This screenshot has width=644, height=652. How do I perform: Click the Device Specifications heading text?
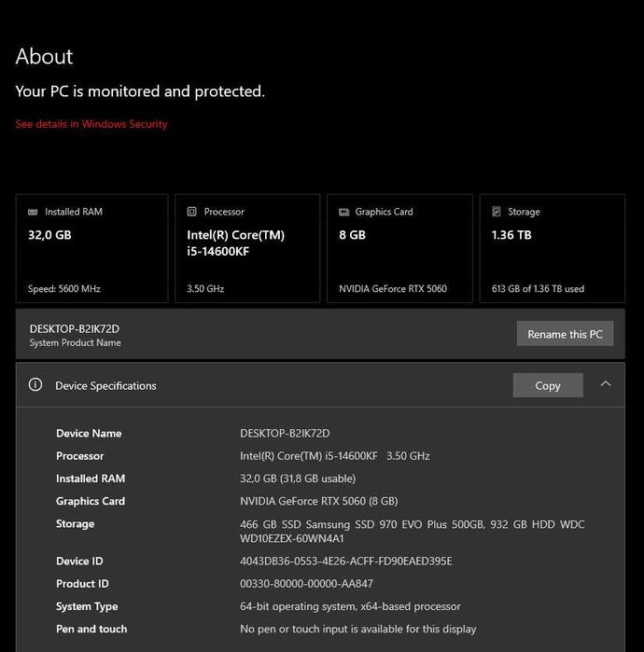tap(105, 385)
